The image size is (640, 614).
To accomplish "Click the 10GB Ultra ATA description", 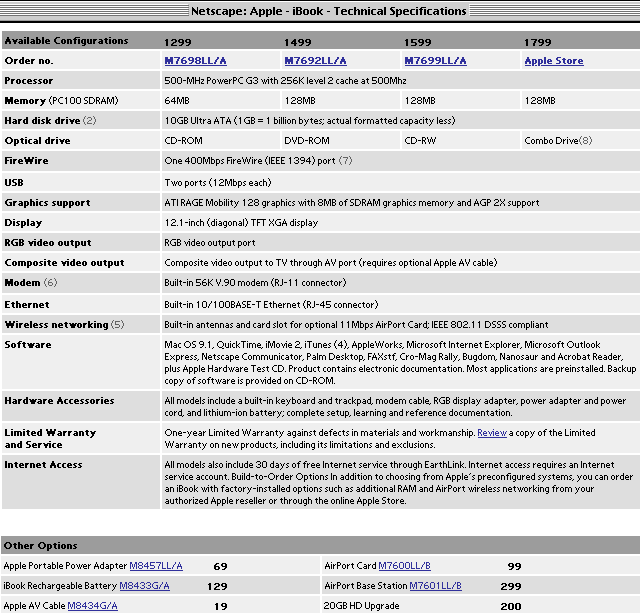I will point(310,121).
